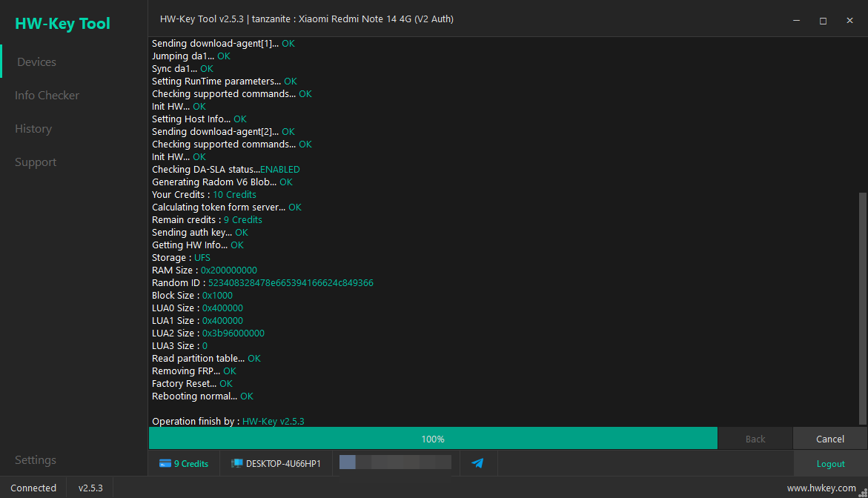868x498 pixels.
Task: Click the blurred username field
Action: (x=395, y=462)
